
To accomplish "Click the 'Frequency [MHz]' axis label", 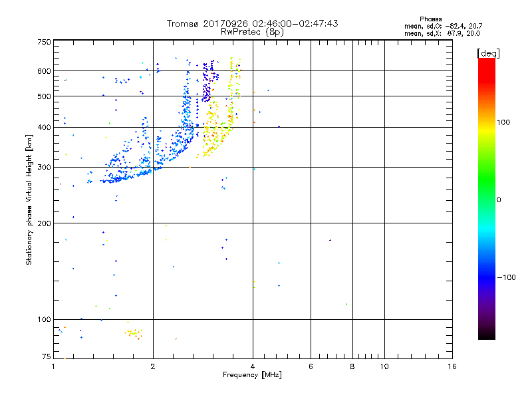I will pos(252,375).
